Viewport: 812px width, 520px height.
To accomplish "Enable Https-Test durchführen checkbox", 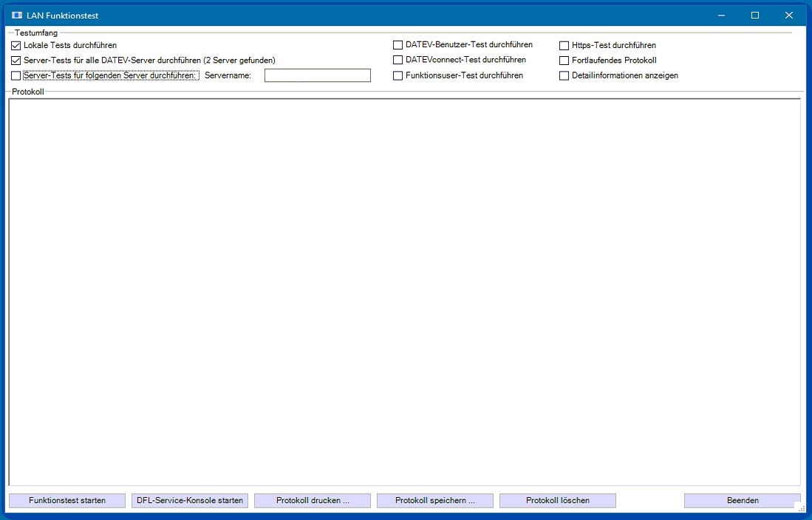I will click(564, 46).
